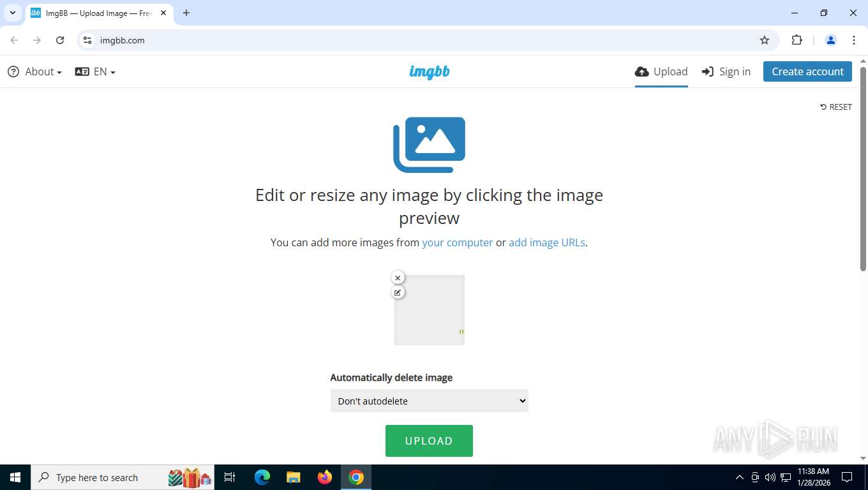
Task: Click the imgbb logo
Action: click(430, 71)
